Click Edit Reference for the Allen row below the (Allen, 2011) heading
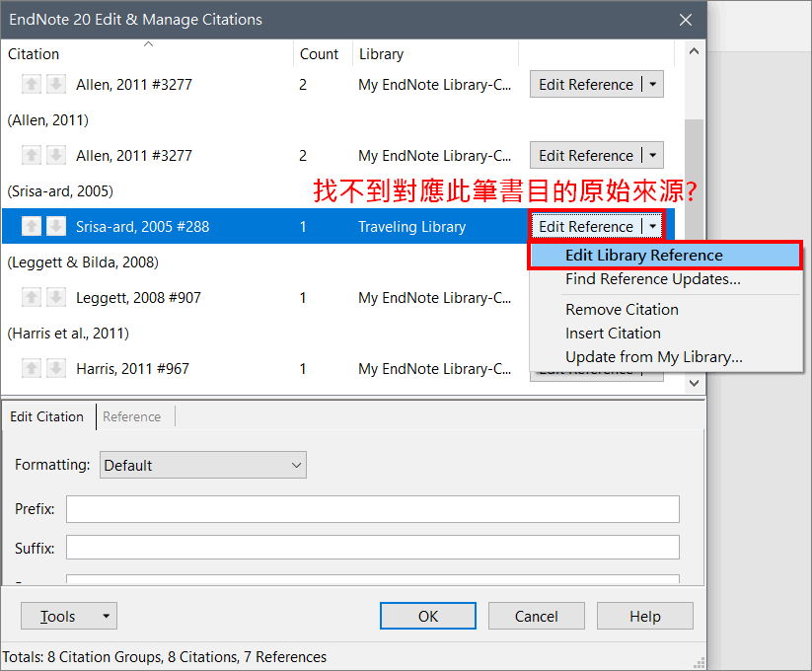812x671 pixels. point(586,155)
